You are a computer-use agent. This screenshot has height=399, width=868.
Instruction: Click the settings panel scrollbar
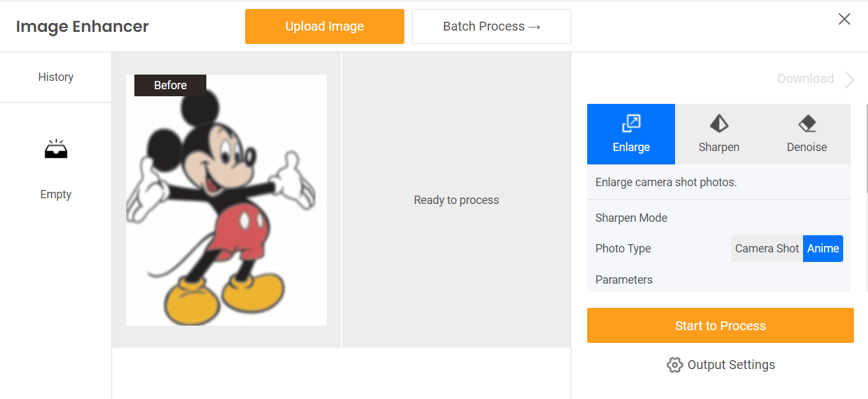866,148
